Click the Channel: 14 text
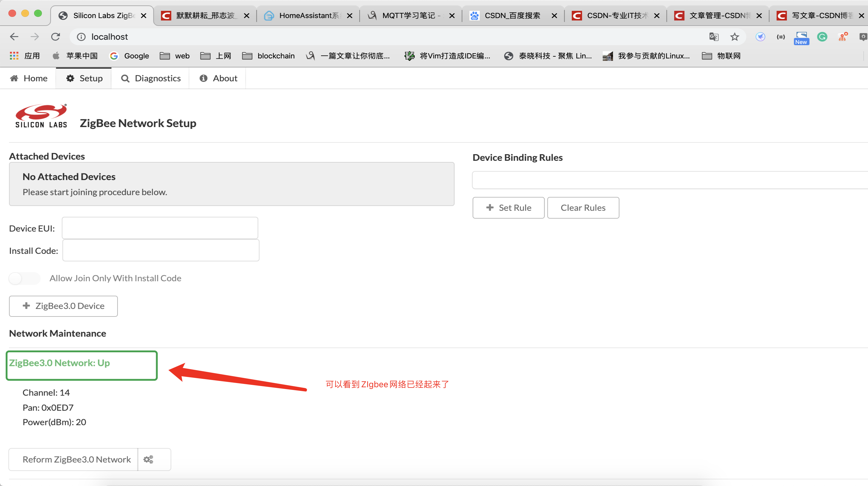The image size is (868, 486). click(46, 392)
